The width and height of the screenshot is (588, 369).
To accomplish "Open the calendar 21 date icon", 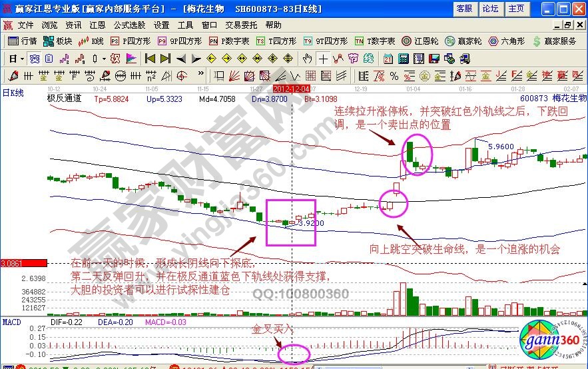I will click(x=388, y=59).
